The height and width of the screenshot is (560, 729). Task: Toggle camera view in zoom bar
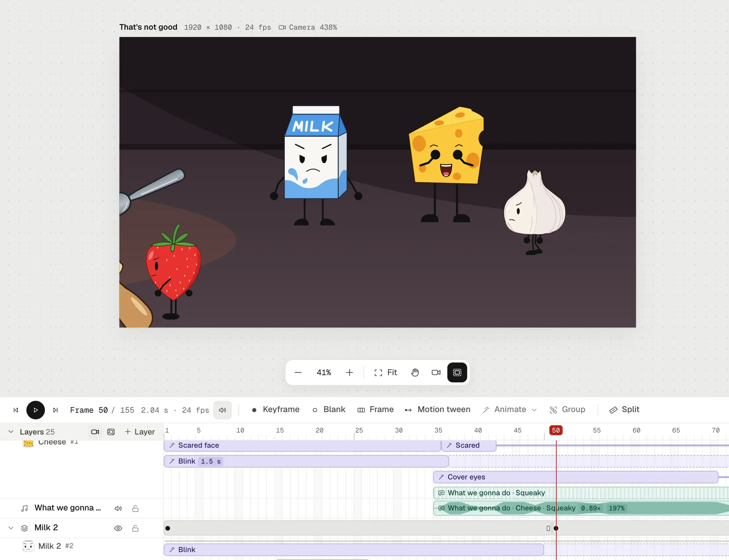pos(436,372)
